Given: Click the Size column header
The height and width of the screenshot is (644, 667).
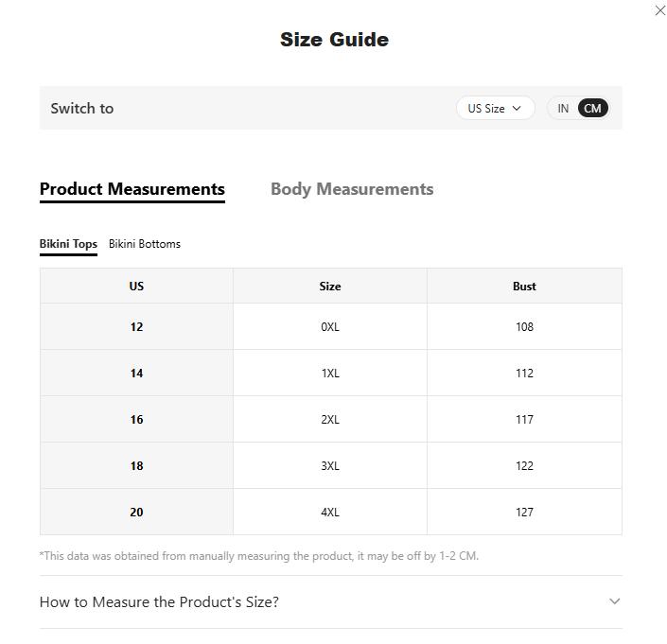Looking at the screenshot, I should coord(330,286).
